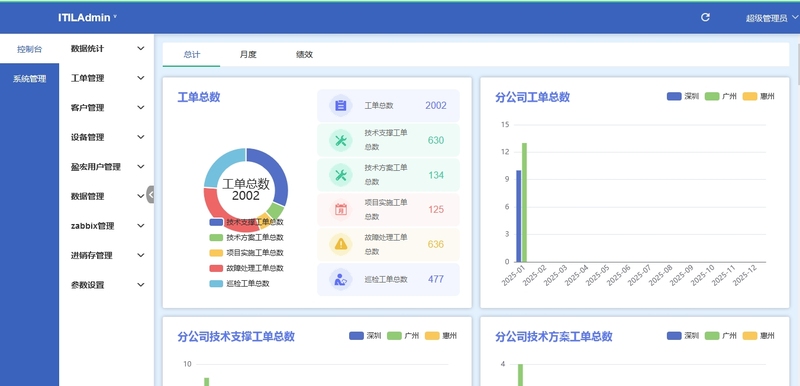Expand the 数据管理 menu
The height and width of the screenshot is (386, 800).
(108, 196)
